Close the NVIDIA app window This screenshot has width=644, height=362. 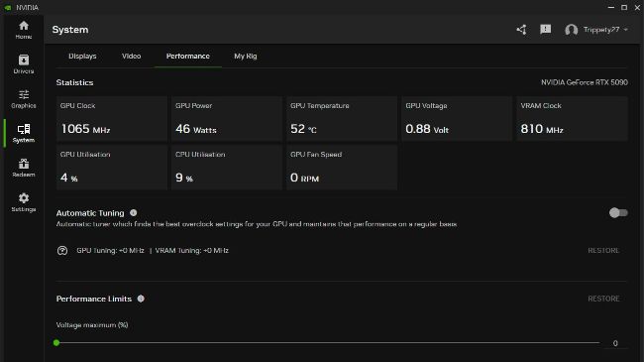(x=637, y=7)
